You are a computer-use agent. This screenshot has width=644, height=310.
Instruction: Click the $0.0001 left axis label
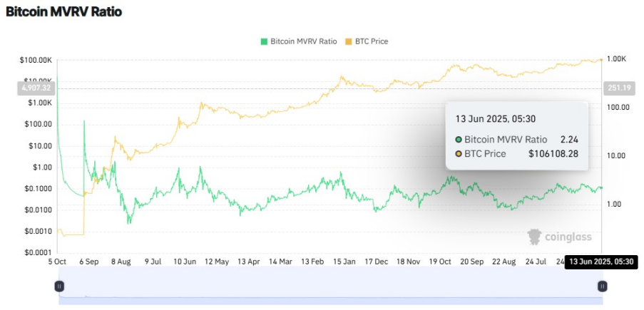38,252
